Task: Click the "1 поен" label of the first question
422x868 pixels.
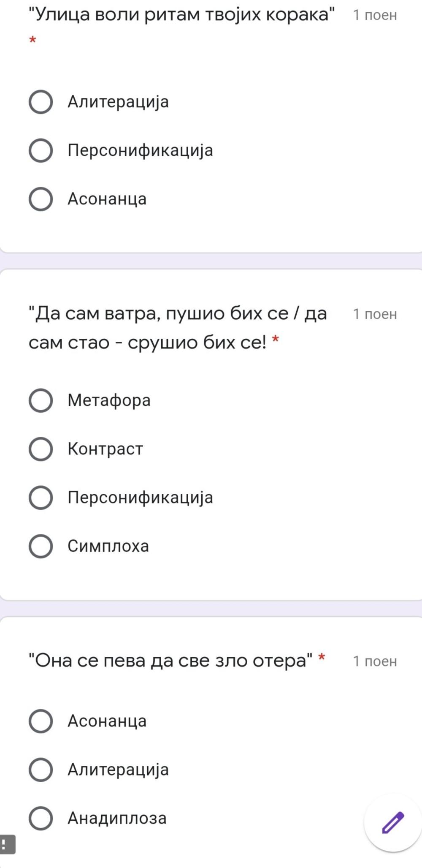Action: (375, 15)
